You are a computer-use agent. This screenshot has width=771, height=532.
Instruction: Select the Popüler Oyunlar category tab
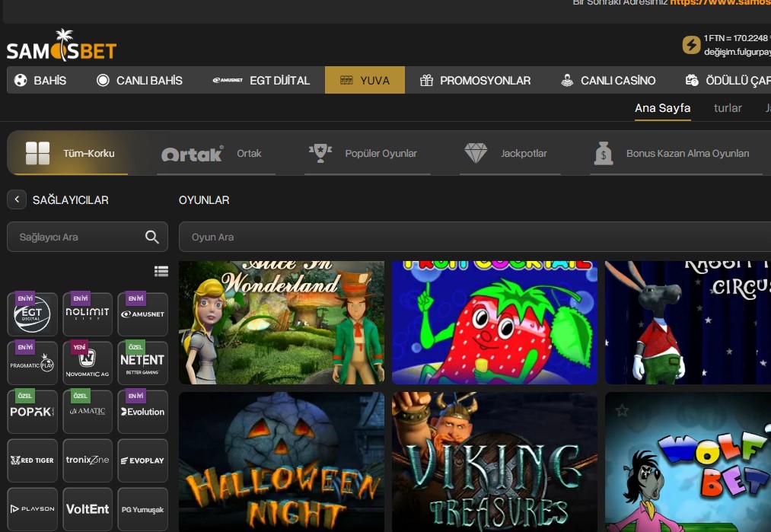pyautogui.click(x=363, y=153)
